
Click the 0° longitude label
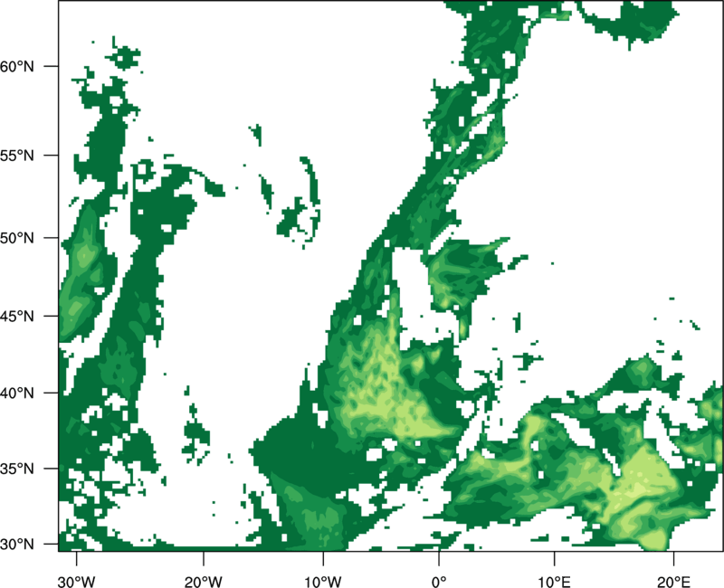pos(439,582)
